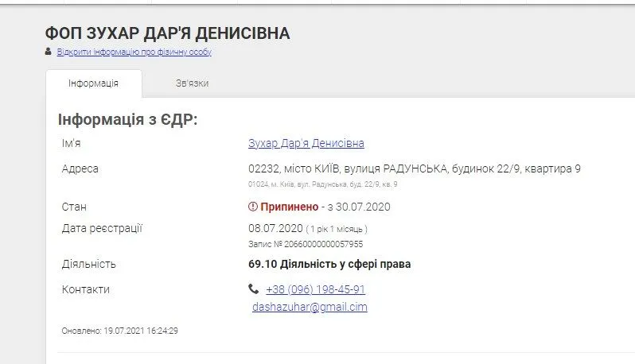The height and width of the screenshot is (364, 635).
Task: Open link Відкрити інформацію про фізичну особу
Action: (134, 52)
